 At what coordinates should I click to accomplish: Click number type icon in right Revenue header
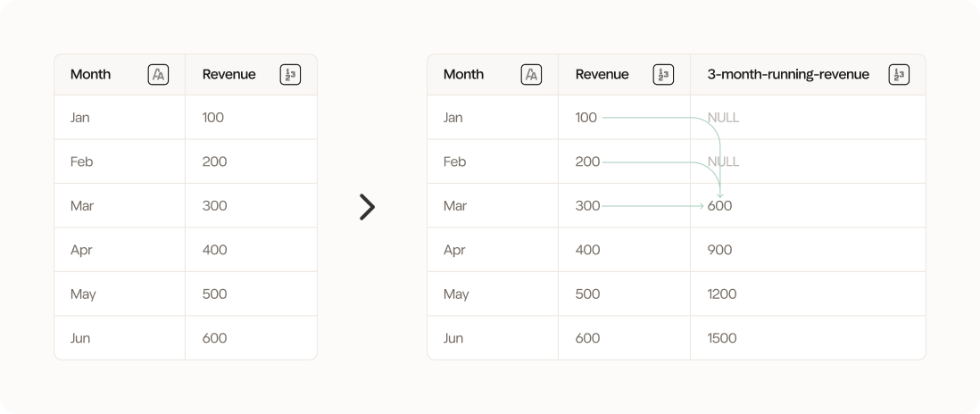click(x=663, y=75)
